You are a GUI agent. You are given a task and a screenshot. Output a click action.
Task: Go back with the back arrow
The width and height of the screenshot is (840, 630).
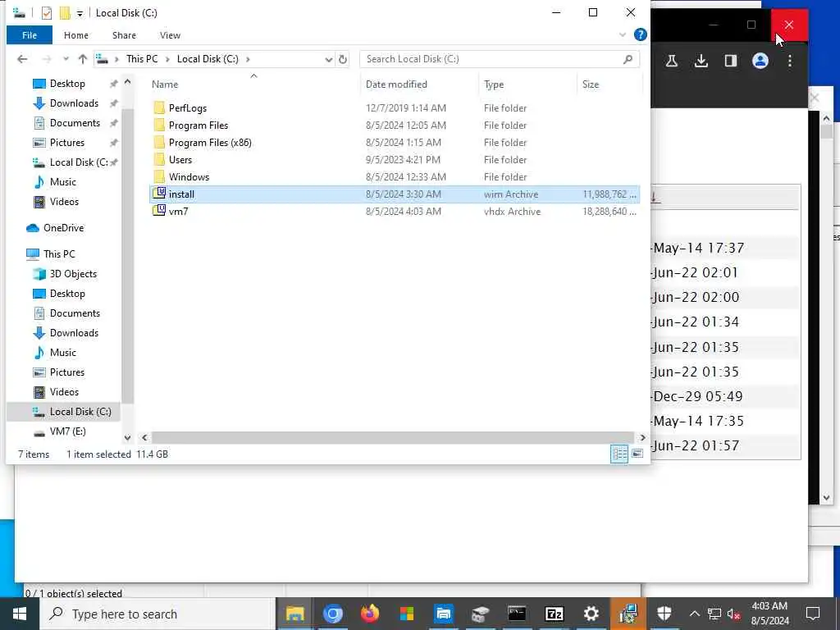coord(22,59)
